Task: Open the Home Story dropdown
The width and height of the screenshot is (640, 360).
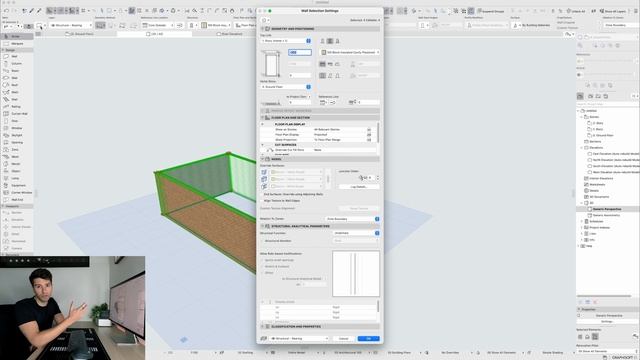Action: click(x=286, y=87)
